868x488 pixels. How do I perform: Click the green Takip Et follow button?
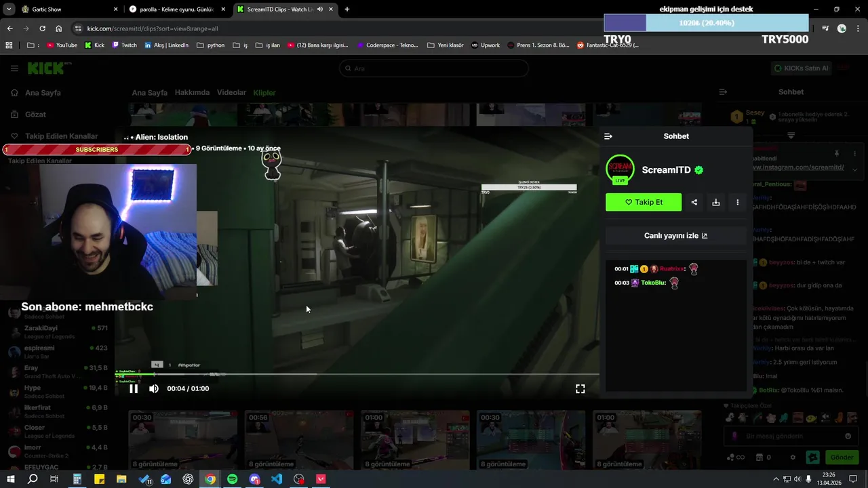coord(644,202)
